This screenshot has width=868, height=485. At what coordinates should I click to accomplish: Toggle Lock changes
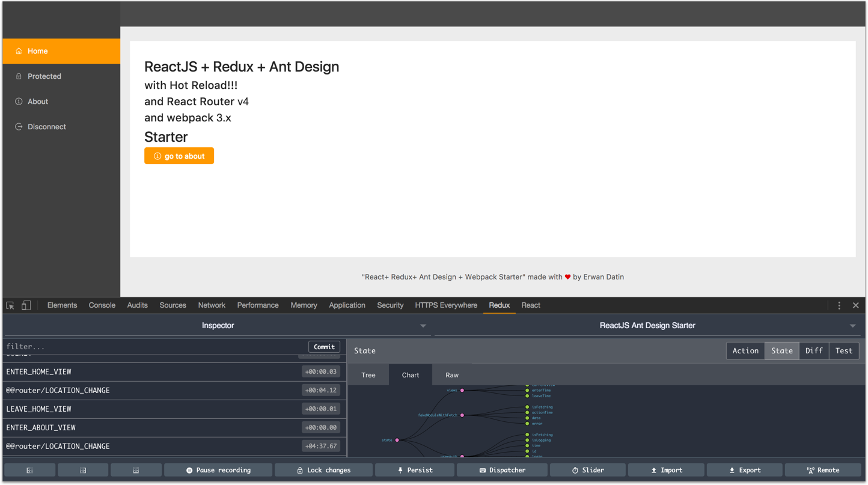323,470
